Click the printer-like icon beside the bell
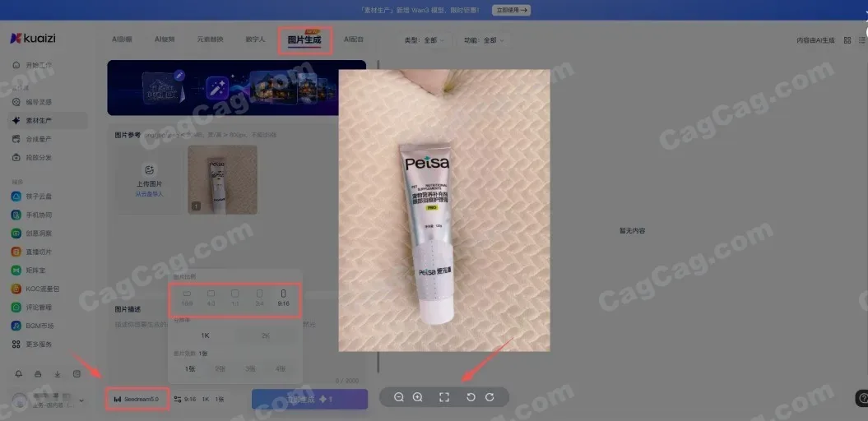Image resolution: width=868 pixels, height=421 pixels. (38, 374)
